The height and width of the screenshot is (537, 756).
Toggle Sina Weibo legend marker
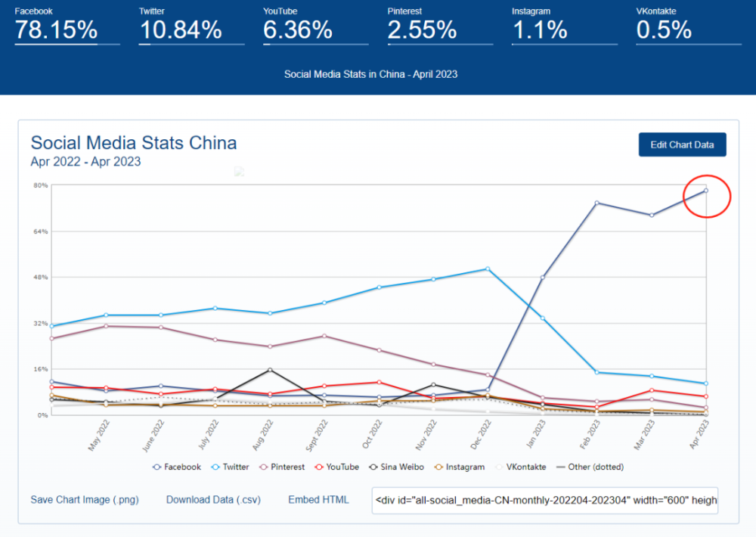tap(373, 467)
